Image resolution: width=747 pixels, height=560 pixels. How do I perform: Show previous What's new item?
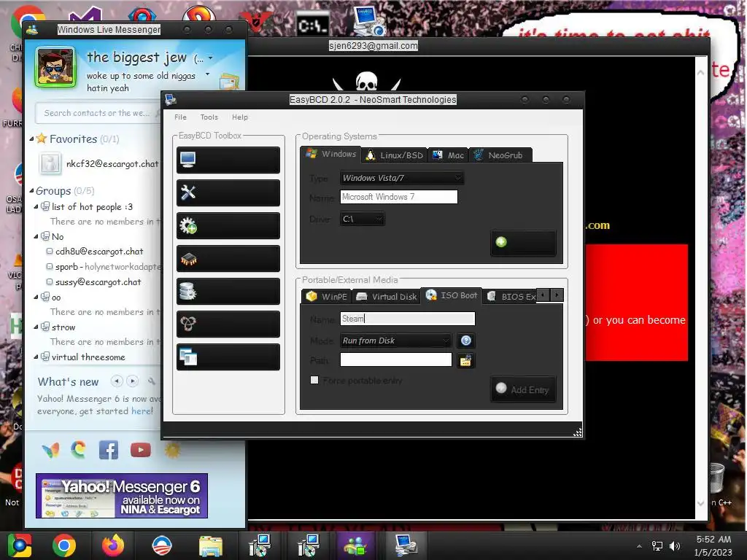tap(117, 381)
